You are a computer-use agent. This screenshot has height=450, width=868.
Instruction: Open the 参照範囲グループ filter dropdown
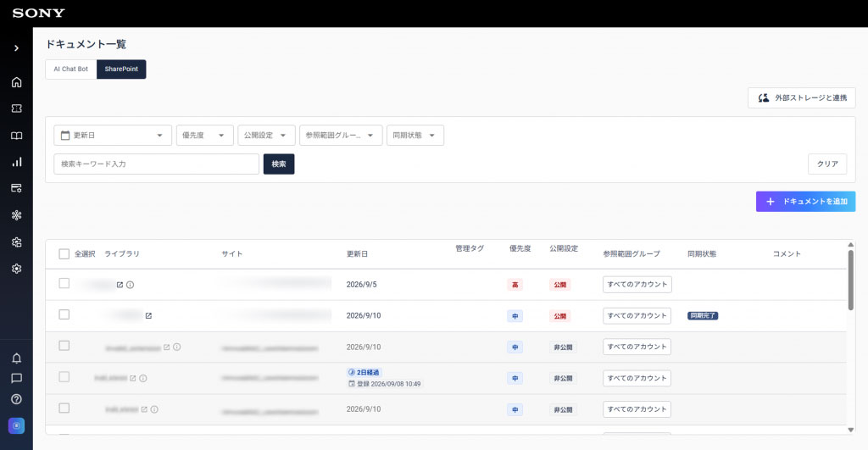click(341, 135)
